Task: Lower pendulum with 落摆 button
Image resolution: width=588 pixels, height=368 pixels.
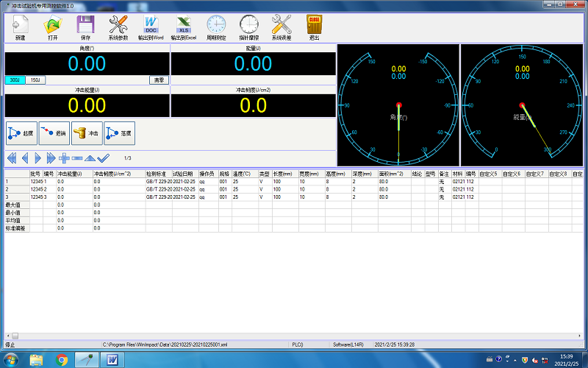Action: (x=119, y=133)
